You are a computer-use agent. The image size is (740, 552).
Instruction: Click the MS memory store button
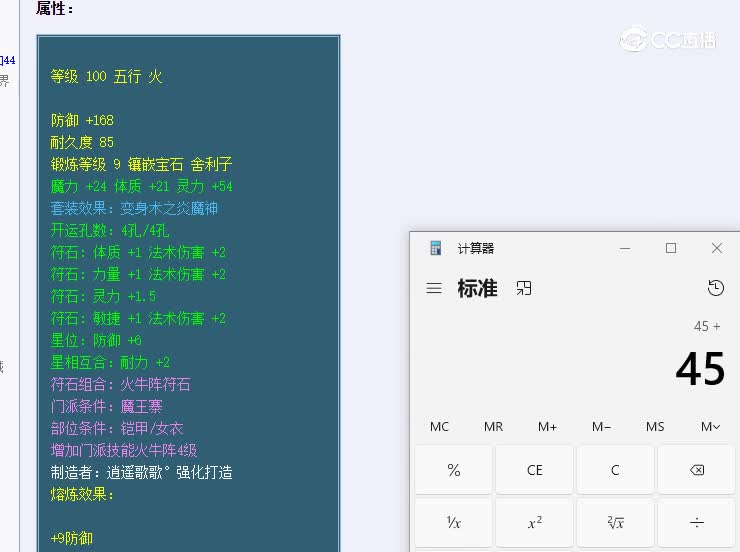click(655, 427)
